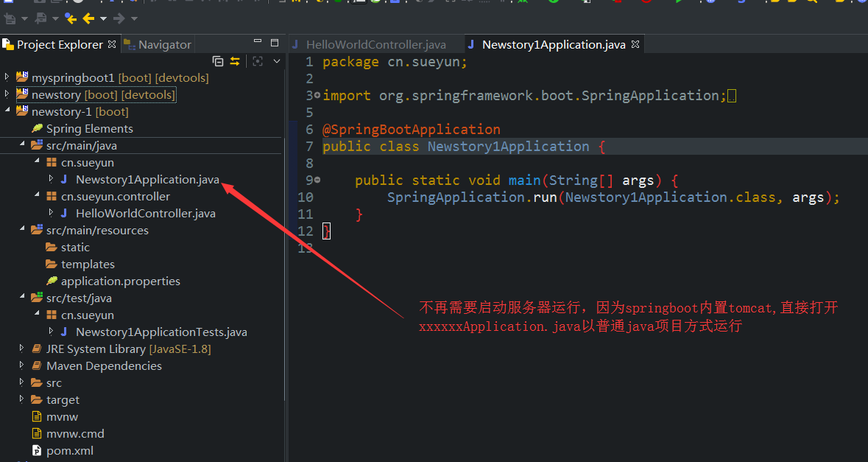Expand the myspringboot1 project node
The image size is (868, 462).
7,77
